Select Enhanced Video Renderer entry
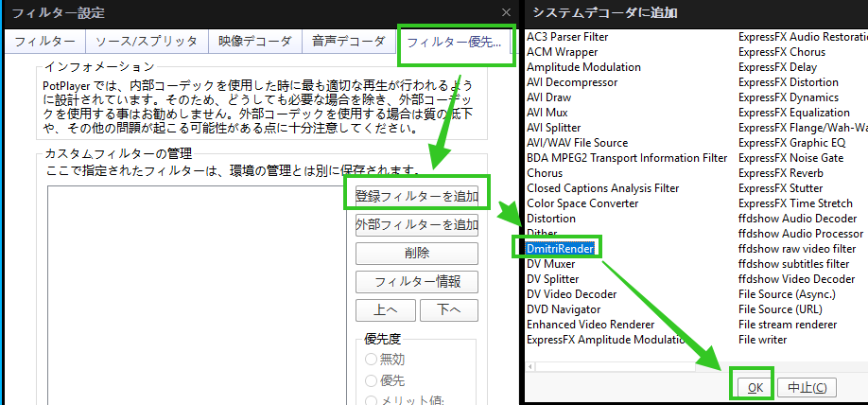 coord(590,325)
